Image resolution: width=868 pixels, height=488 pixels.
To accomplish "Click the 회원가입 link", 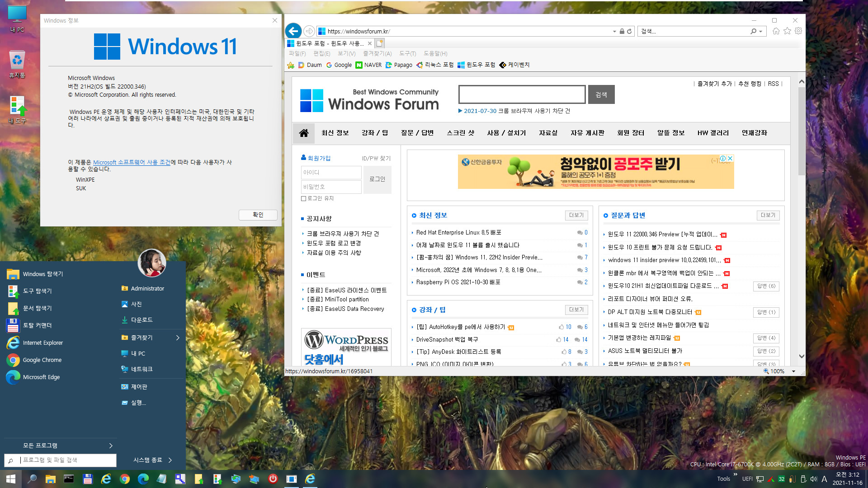I will [x=319, y=158].
